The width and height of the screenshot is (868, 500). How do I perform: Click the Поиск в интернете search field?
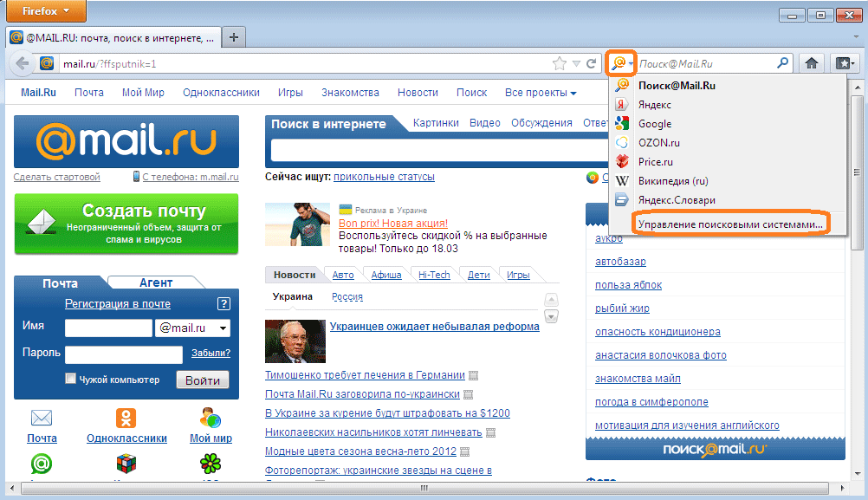tap(439, 150)
